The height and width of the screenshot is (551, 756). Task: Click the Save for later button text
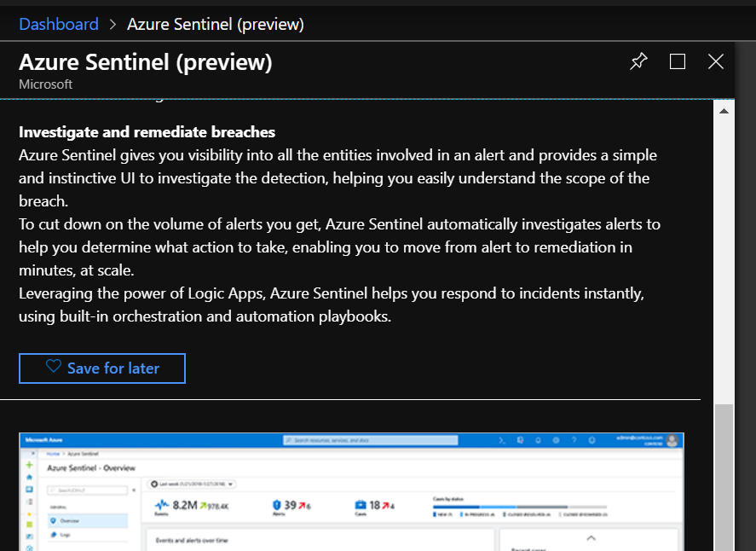point(113,368)
